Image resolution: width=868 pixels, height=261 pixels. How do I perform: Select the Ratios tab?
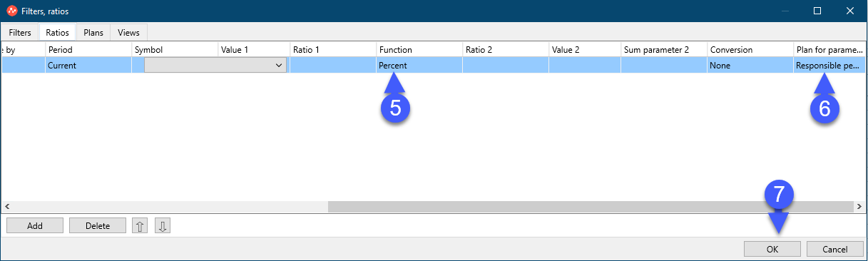point(58,32)
